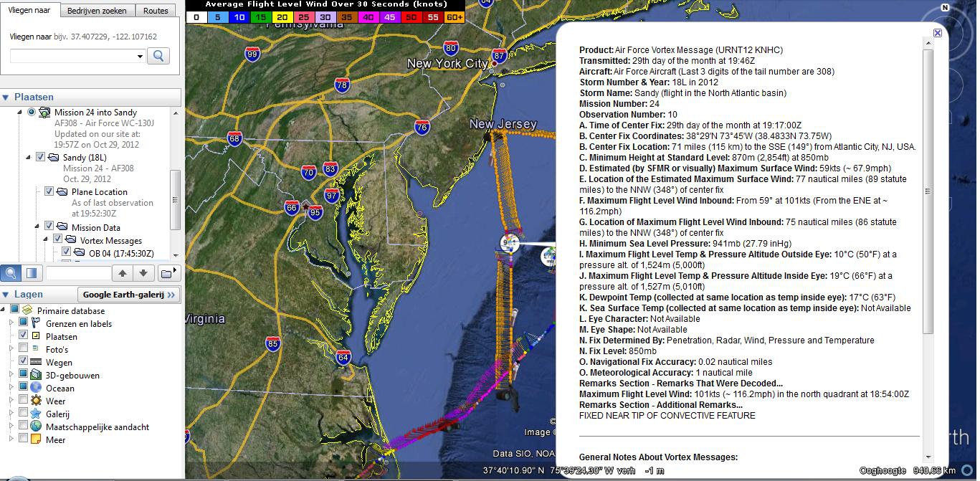Click the add-folder icon in Places toolbar

click(169, 273)
